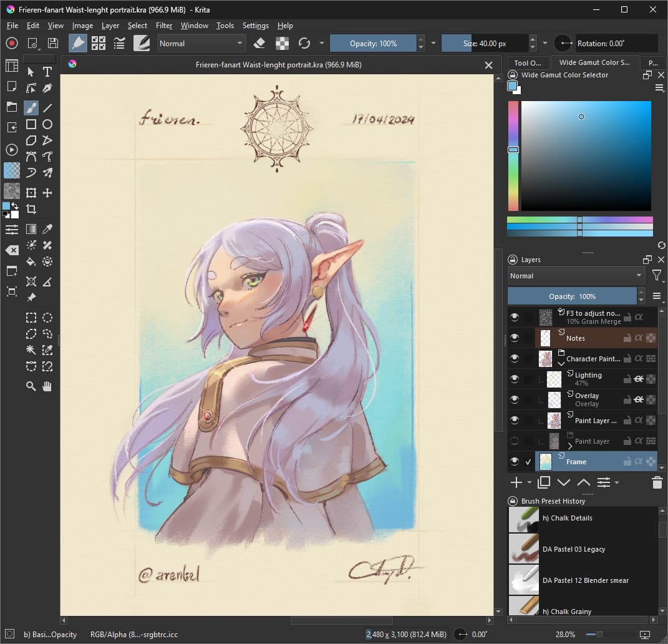Select the Chalk Details brush preset

tap(568, 518)
